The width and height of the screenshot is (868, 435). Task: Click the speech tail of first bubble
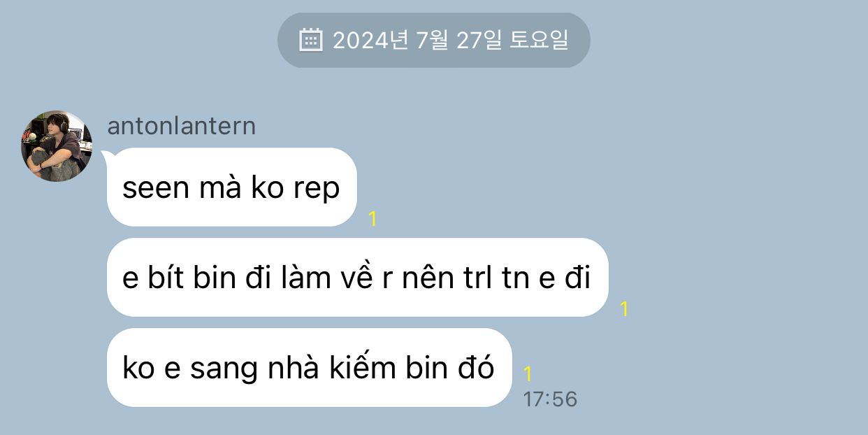click(107, 155)
